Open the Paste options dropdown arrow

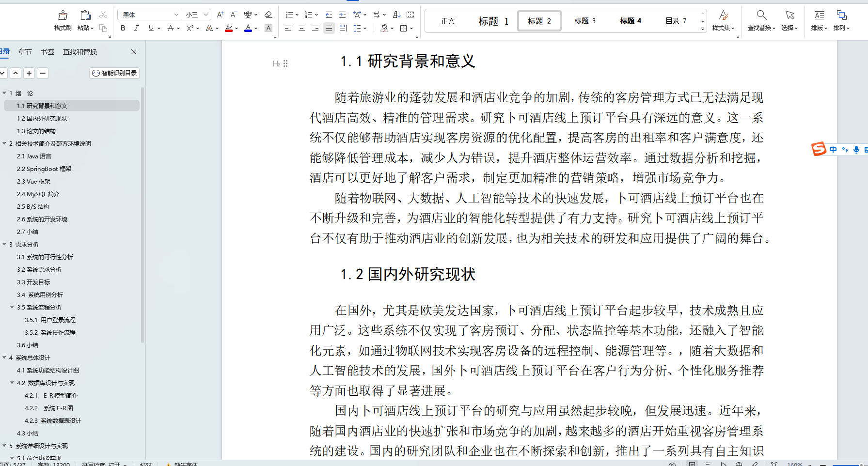92,28
